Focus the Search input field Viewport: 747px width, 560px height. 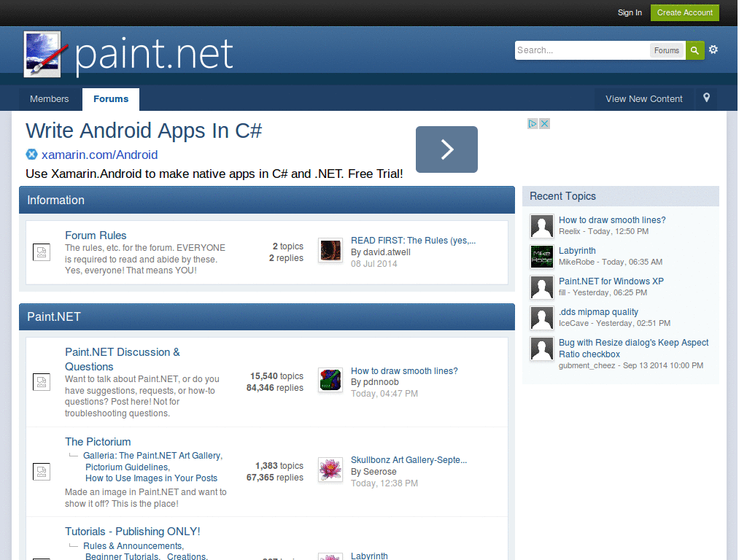pos(582,50)
